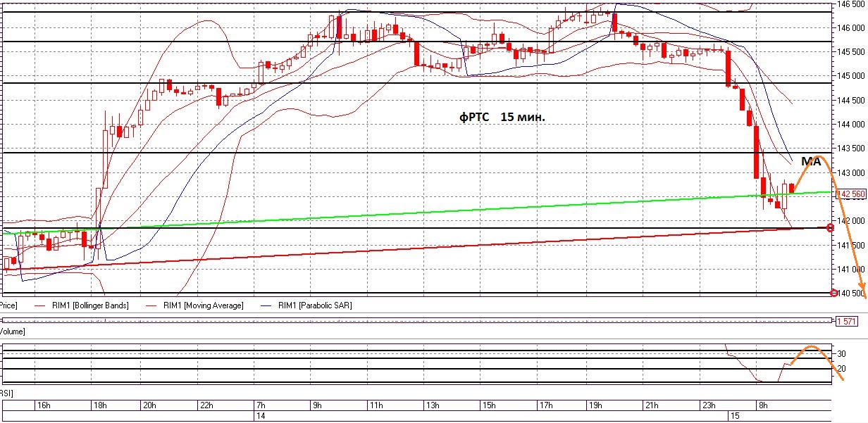Click the RSI level 30 label
Image resolution: width=868 pixels, height=423 pixels.
pos(841,353)
